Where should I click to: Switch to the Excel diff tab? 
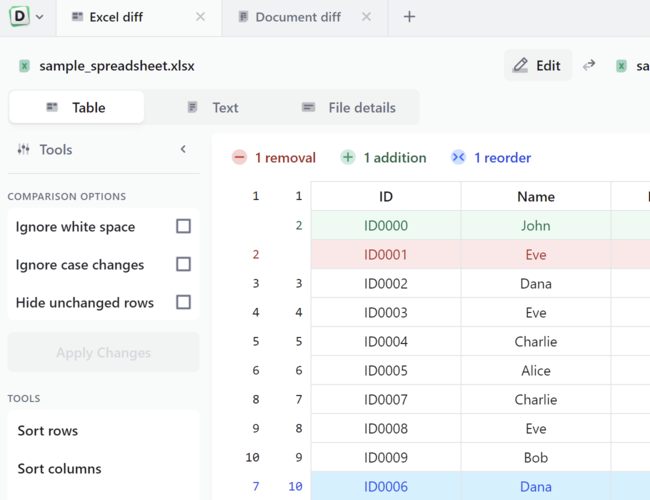pyautogui.click(x=116, y=17)
